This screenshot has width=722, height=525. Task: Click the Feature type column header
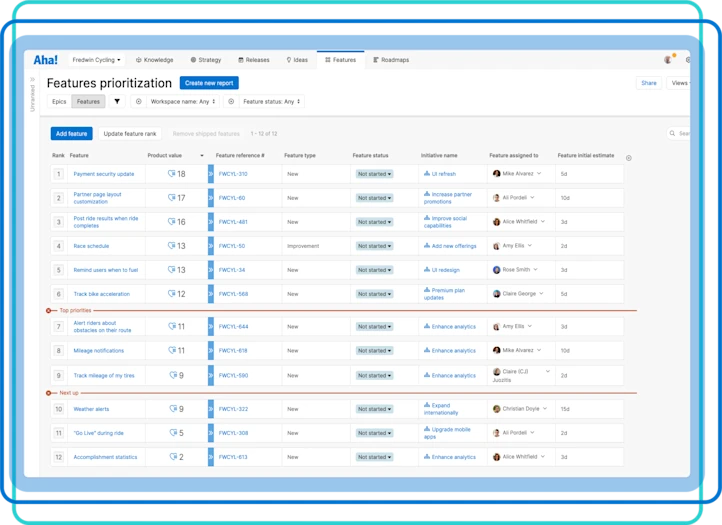tap(300, 156)
